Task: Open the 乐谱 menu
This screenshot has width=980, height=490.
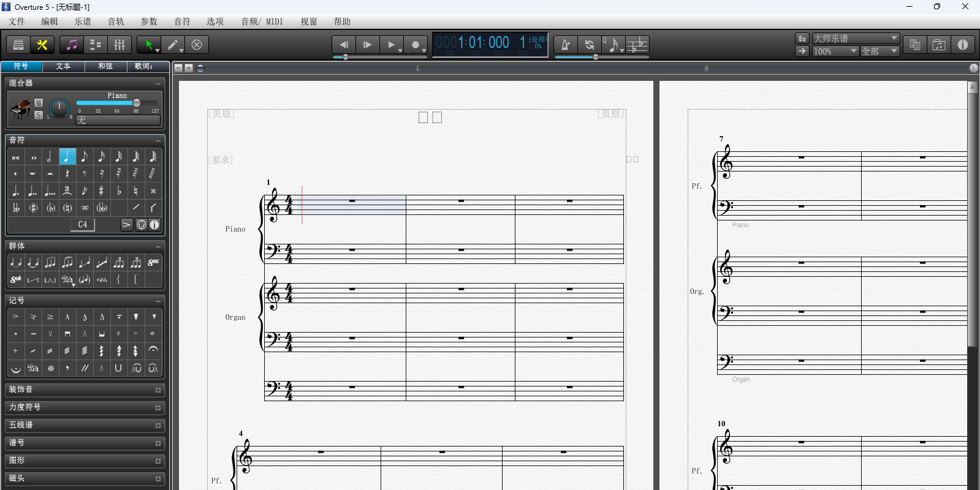Action: click(x=83, y=21)
